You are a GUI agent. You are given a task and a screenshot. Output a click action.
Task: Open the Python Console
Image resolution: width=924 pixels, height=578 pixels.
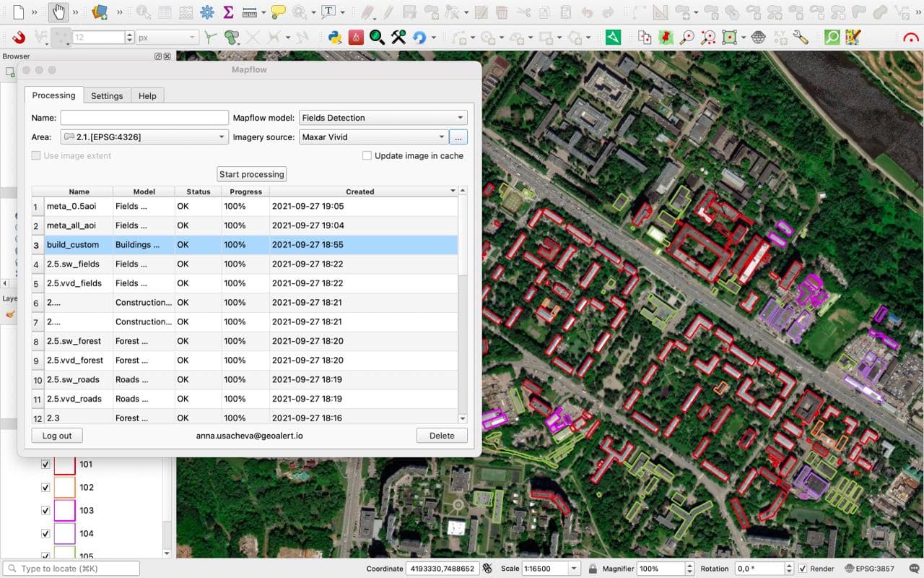coord(335,38)
